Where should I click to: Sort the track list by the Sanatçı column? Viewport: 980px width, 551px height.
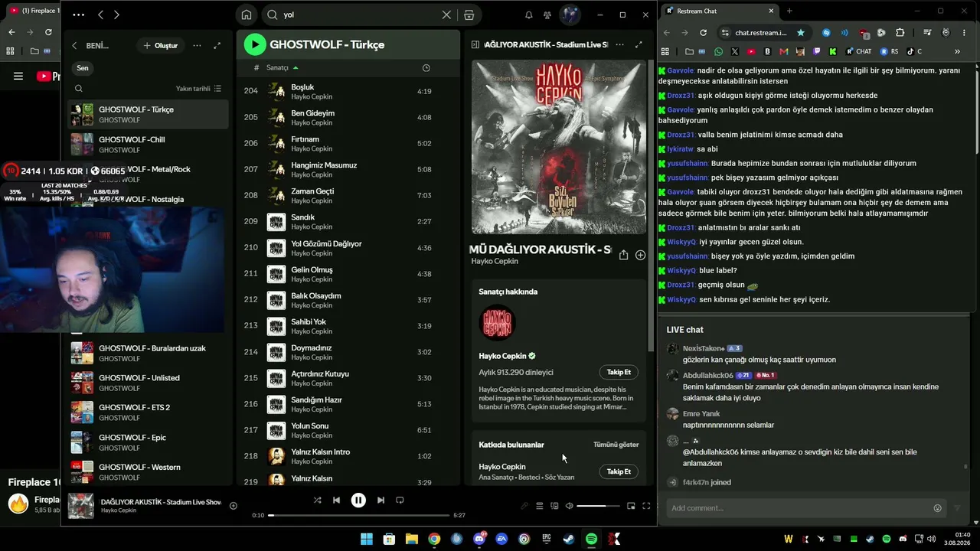(282, 68)
